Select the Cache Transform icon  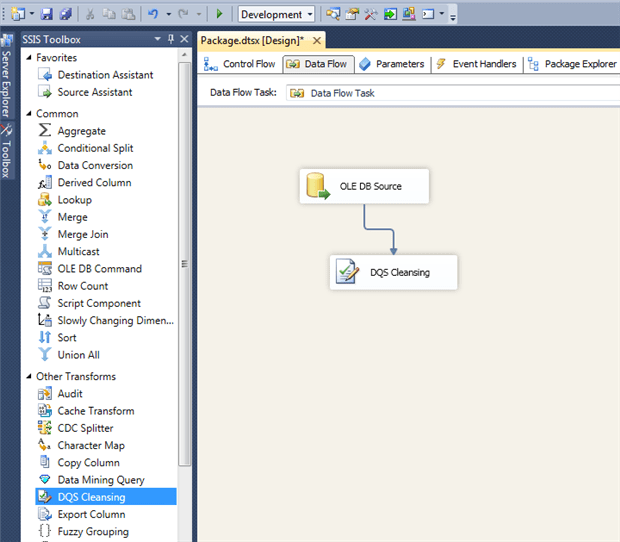(45, 411)
